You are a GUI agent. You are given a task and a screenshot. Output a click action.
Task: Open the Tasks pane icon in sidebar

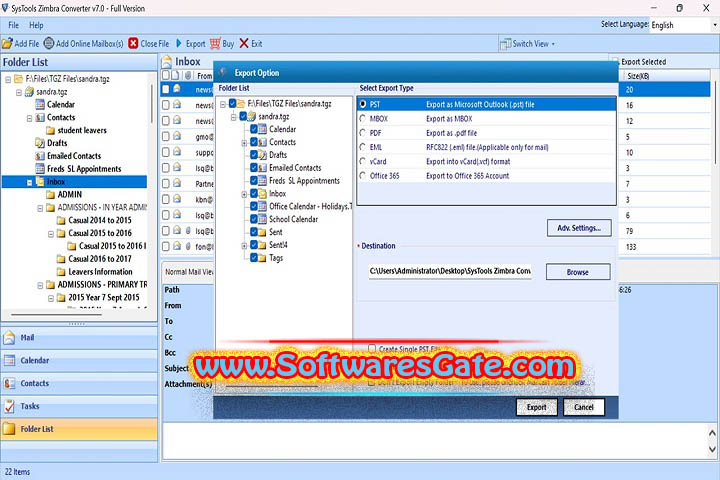[9, 406]
